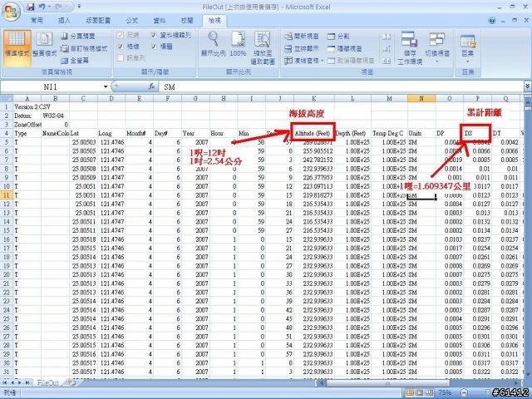Expand the formula bar with right-edge chevron
Image resolution: width=532 pixels, height=399 pixels.
tap(527, 86)
